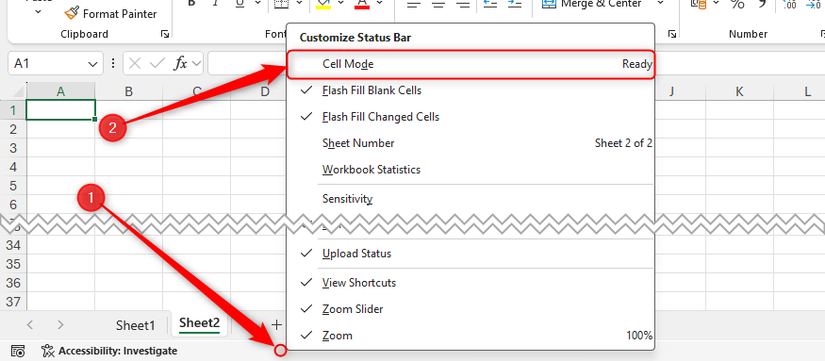Image resolution: width=825 pixels, height=361 pixels.
Task: Open the Merge & Center dropdown arrow
Action: point(660,3)
